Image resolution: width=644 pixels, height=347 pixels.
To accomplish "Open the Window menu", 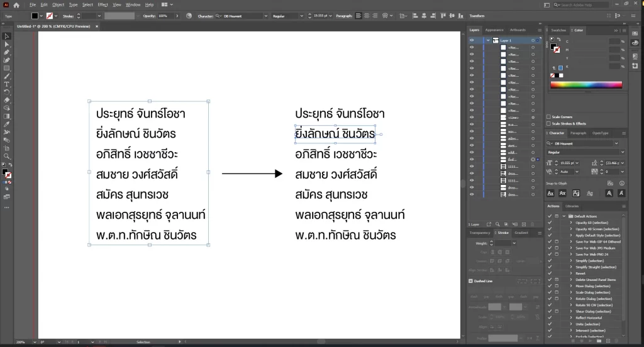I will click(133, 4).
